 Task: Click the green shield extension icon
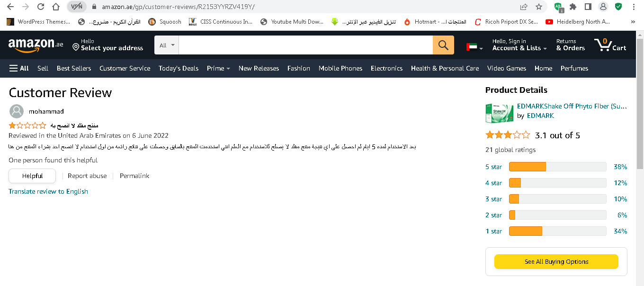coord(618,7)
